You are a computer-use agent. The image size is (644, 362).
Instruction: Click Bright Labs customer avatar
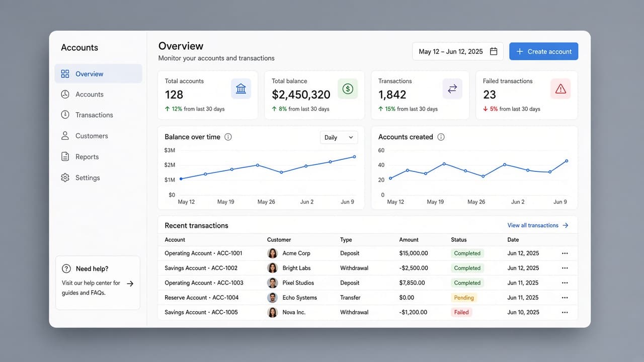click(x=272, y=268)
